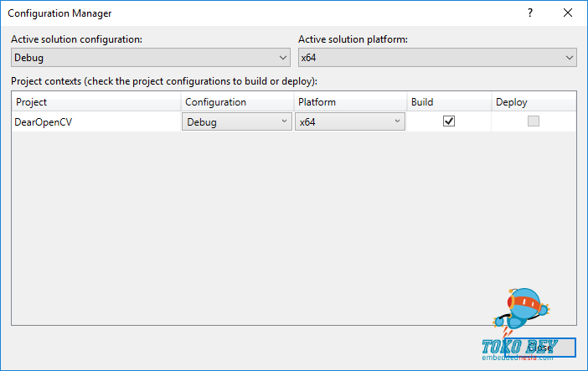This screenshot has height=371, width=588.
Task: Open the Active solution platform dropdown
Action: click(x=437, y=58)
